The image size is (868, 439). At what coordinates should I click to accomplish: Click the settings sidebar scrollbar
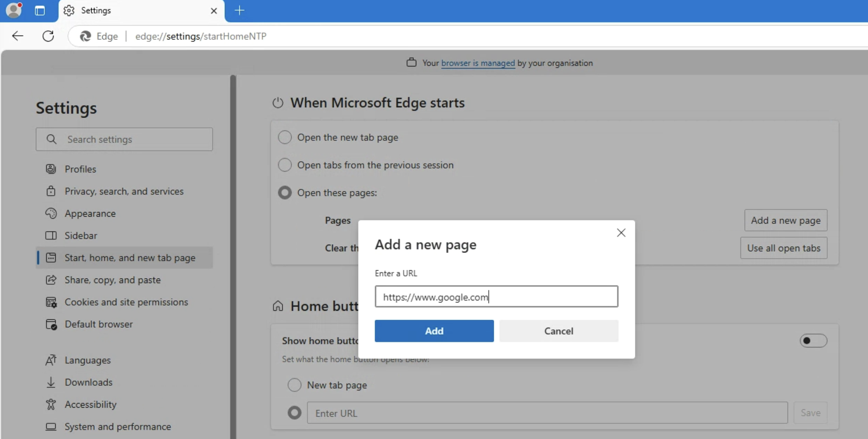(x=233, y=256)
